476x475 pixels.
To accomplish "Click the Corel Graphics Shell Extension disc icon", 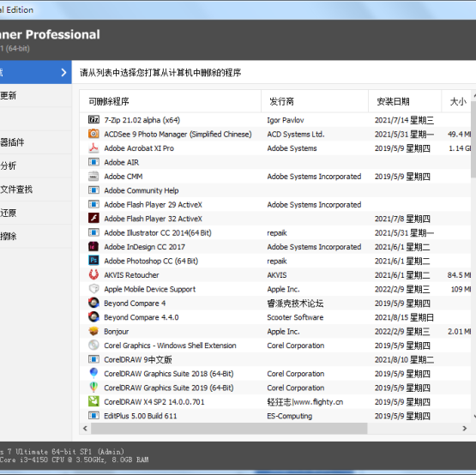I will coord(93,345).
